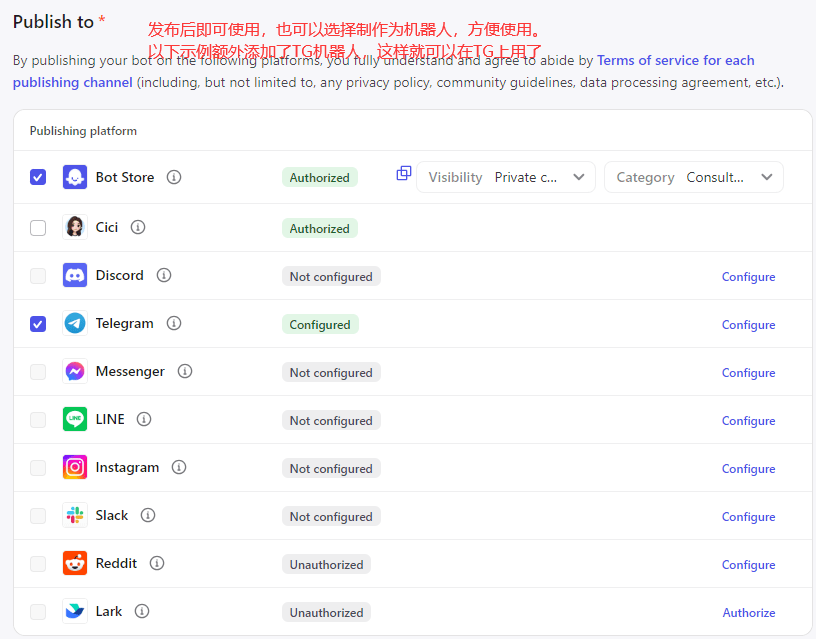Click the Reddit logo icon
The height and width of the screenshot is (639, 816).
click(x=75, y=564)
